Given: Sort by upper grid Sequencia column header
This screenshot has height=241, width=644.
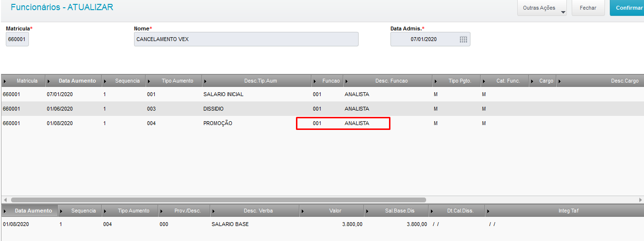Looking at the screenshot, I should click(123, 81).
